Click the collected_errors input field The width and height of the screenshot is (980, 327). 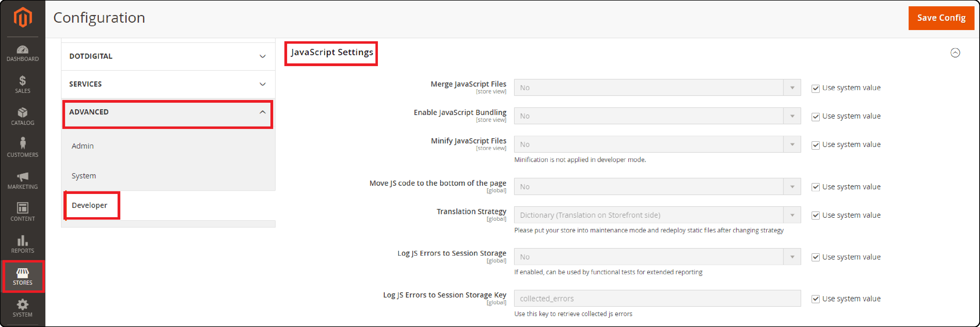click(x=657, y=299)
